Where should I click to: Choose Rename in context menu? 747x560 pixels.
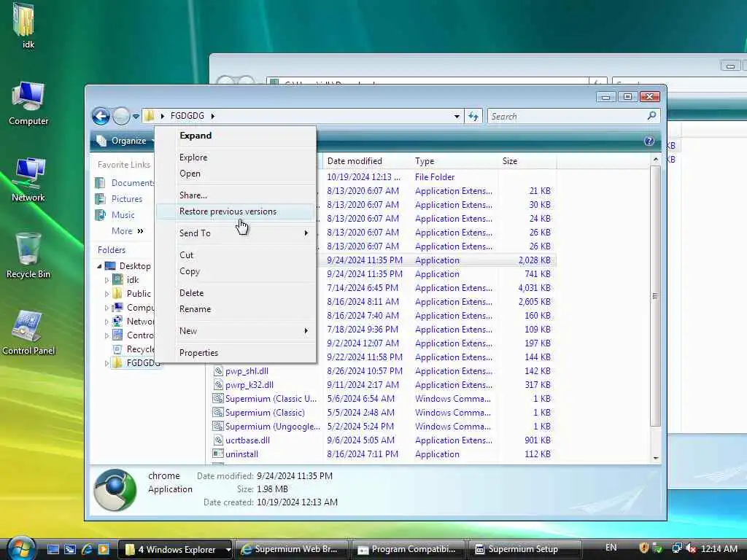tap(236, 309)
